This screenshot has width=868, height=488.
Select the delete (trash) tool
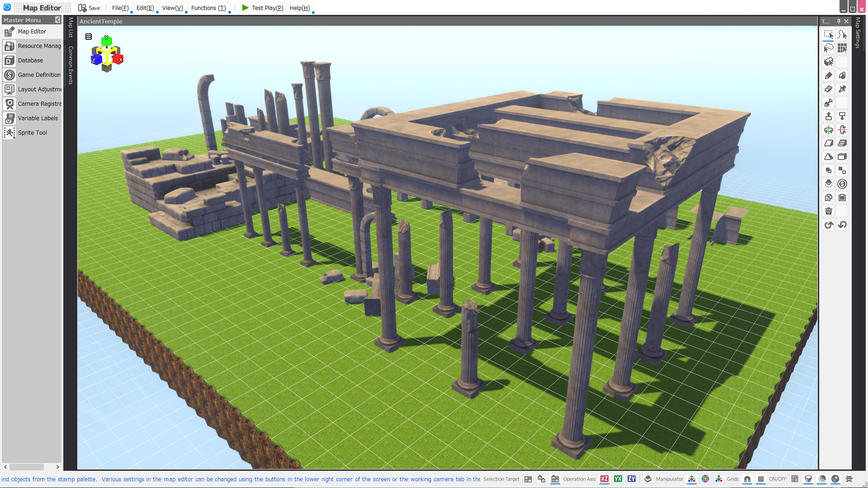(828, 211)
